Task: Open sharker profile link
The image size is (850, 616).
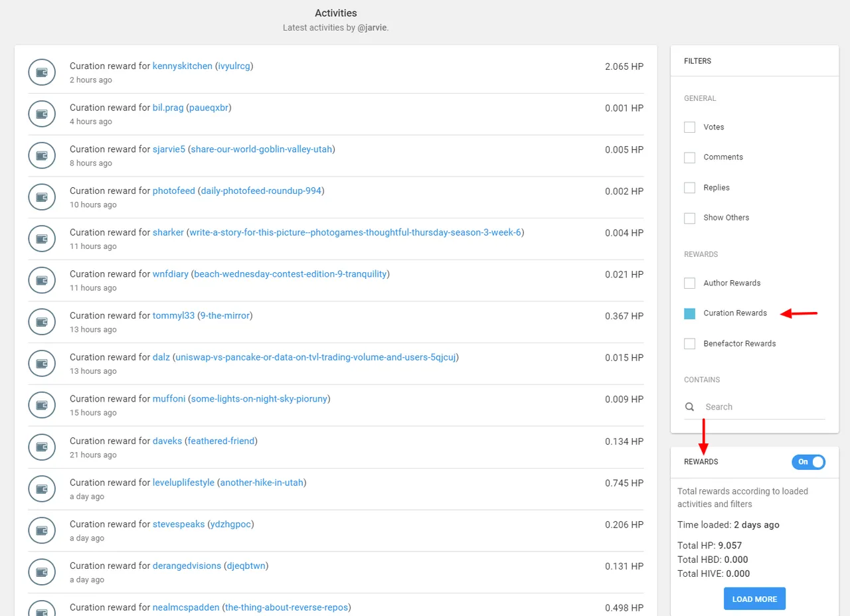Action: click(168, 232)
